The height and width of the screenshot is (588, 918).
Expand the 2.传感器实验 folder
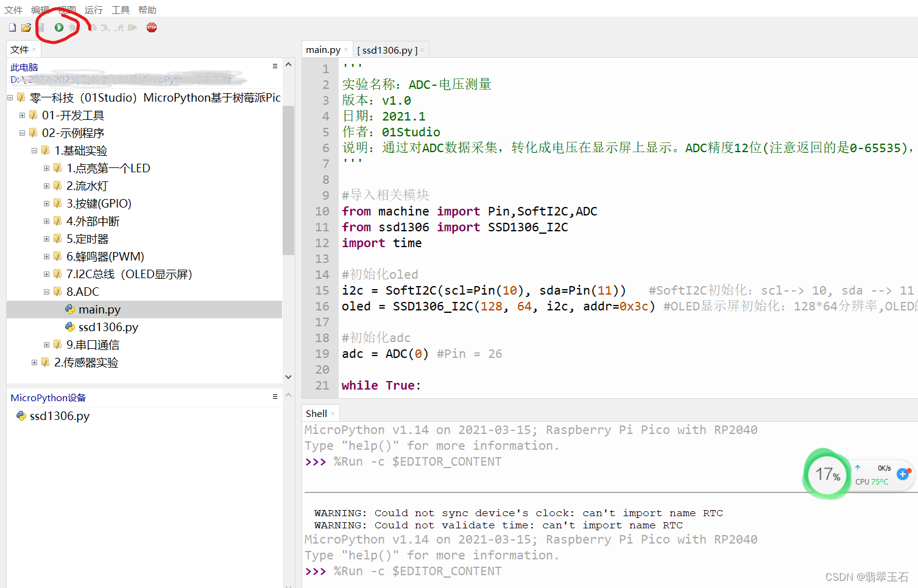pos(34,362)
